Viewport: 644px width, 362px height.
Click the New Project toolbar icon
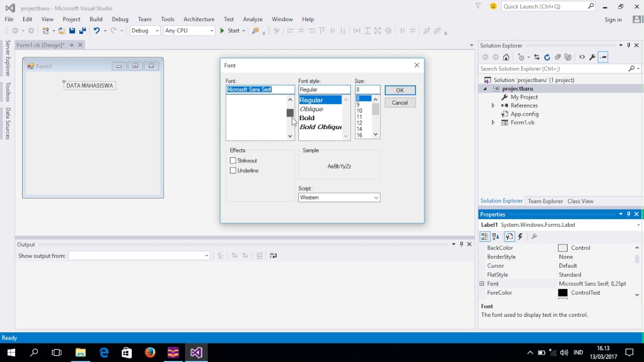[x=46, y=31]
